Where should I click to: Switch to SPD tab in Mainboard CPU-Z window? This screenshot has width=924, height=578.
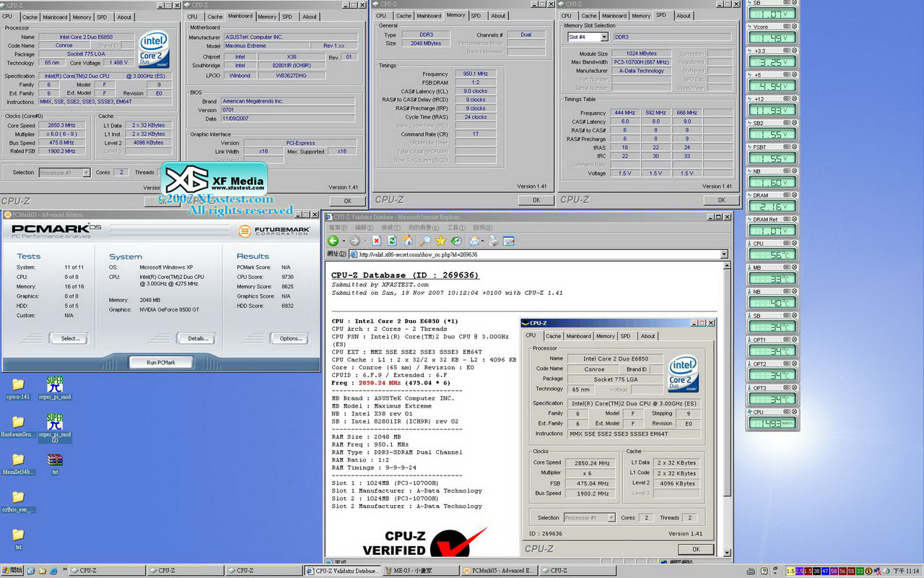pyautogui.click(x=287, y=16)
